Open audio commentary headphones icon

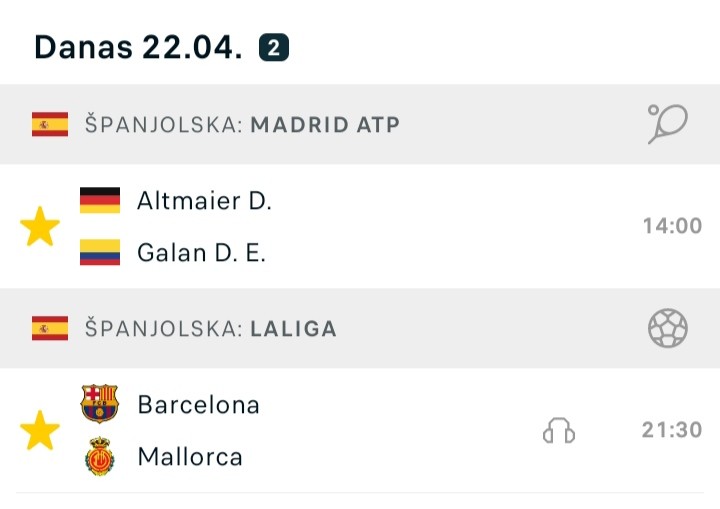pos(559,430)
